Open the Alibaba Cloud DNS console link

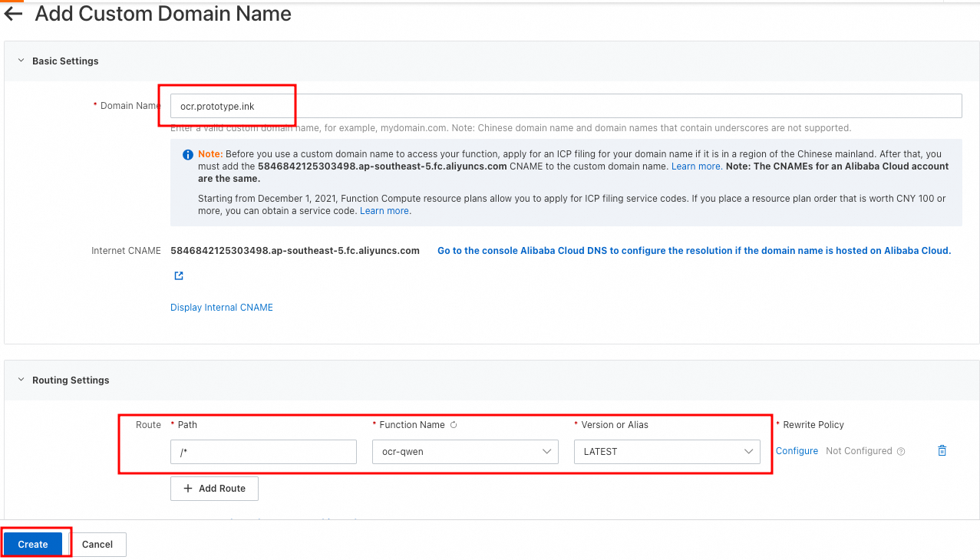694,251
